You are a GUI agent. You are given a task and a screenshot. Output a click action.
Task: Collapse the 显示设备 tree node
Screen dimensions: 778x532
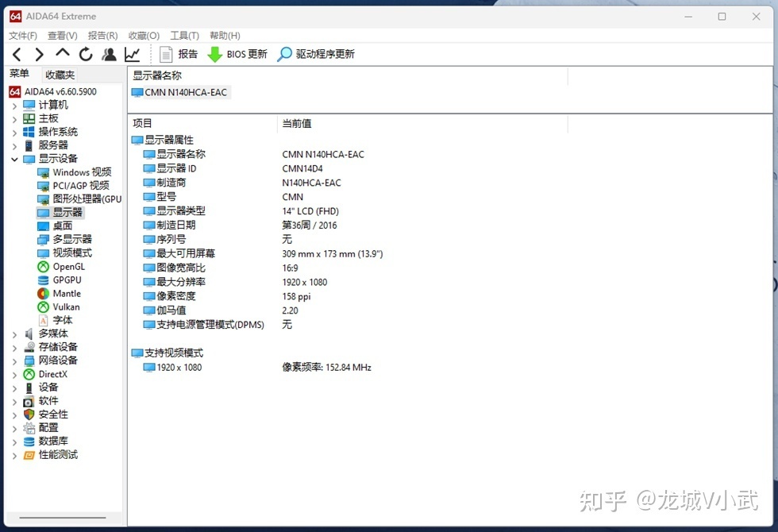[14, 159]
